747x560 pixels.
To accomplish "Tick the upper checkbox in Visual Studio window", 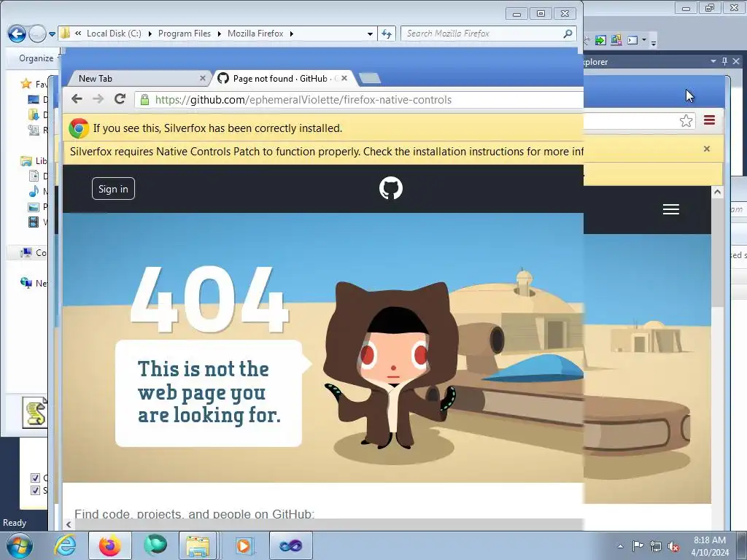I will click(35, 477).
